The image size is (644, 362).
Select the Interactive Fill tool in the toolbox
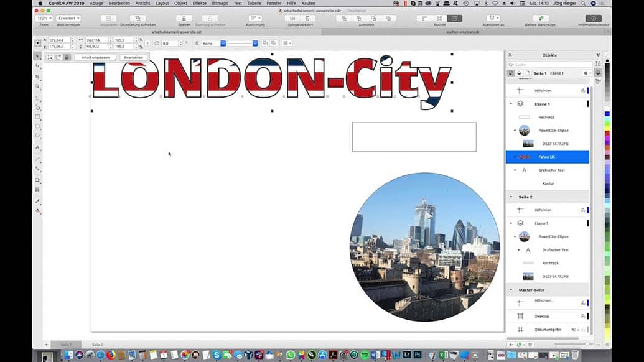pyautogui.click(x=38, y=211)
